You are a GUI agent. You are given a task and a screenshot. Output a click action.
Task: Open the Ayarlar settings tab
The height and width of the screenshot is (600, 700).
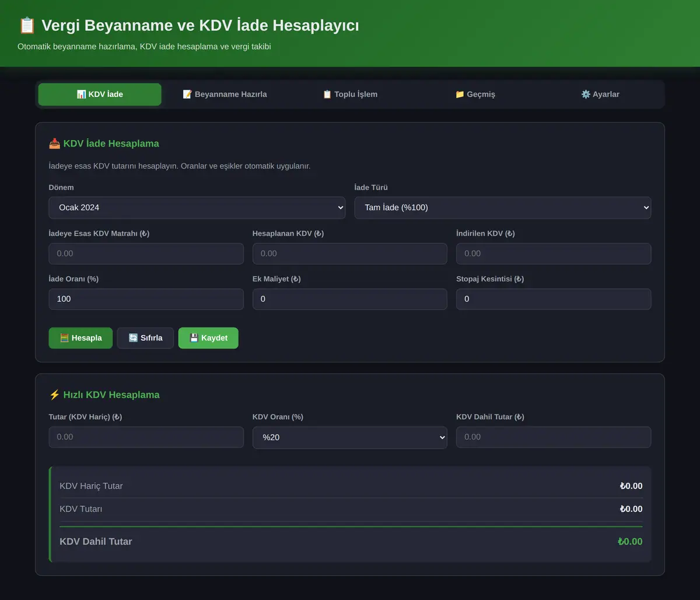[x=600, y=95]
